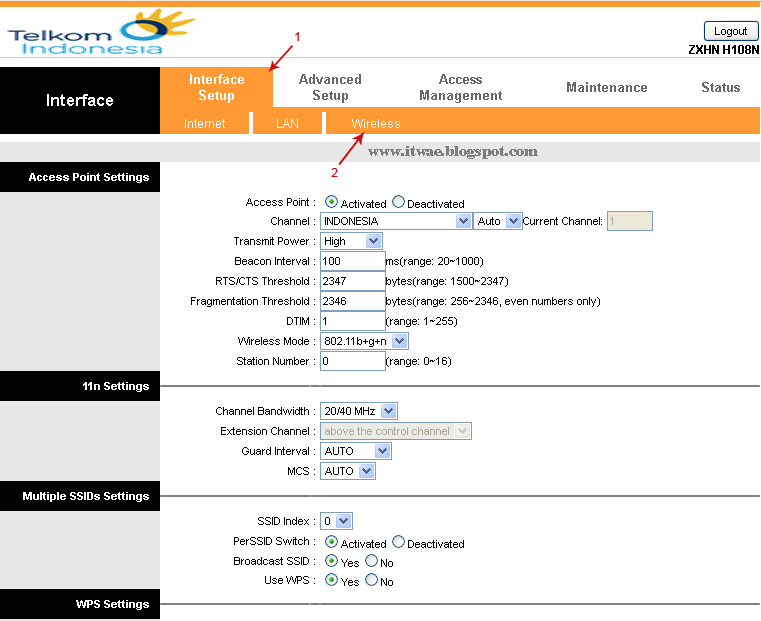Screen dimensions: 761x621
Task: Open the INDONESIA channel country dropdown
Action: tap(396, 221)
